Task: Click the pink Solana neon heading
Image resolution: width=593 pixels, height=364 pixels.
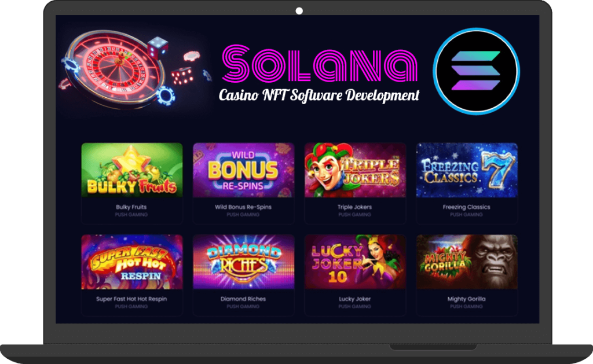Action: pyautogui.click(x=320, y=63)
